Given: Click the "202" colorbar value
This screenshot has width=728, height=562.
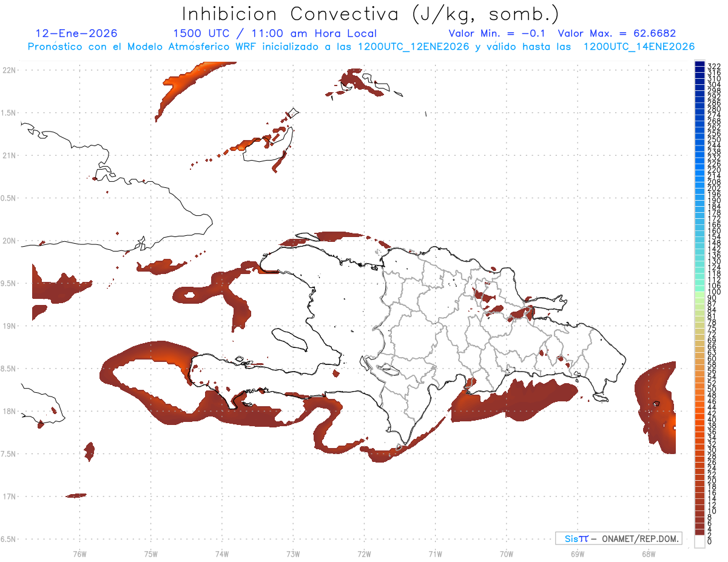Looking at the screenshot, I should click(714, 188).
